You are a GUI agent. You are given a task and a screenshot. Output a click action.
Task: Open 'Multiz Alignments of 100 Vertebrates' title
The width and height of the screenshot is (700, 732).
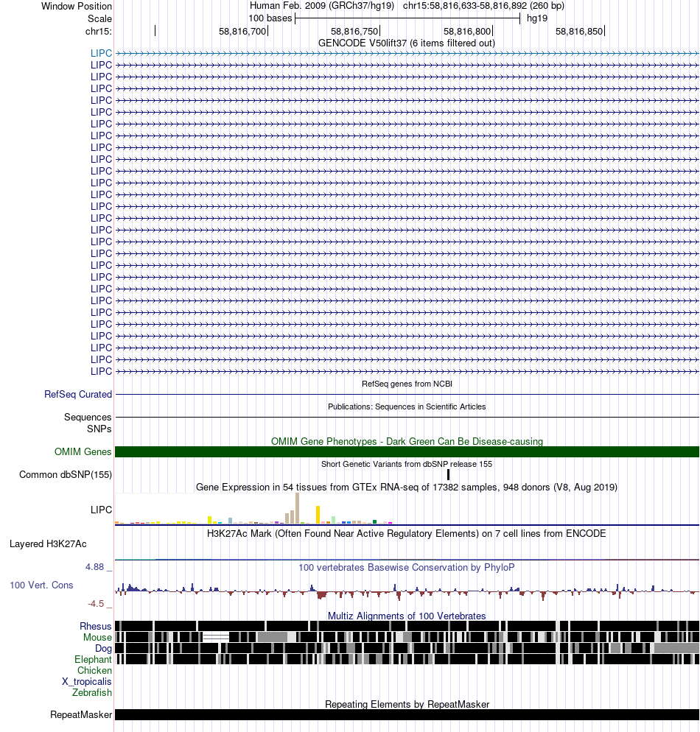[407, 616]
